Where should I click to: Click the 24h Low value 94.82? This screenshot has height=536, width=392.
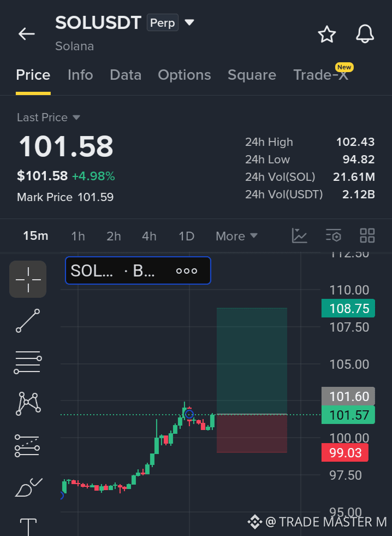click(x=359, y=160)
